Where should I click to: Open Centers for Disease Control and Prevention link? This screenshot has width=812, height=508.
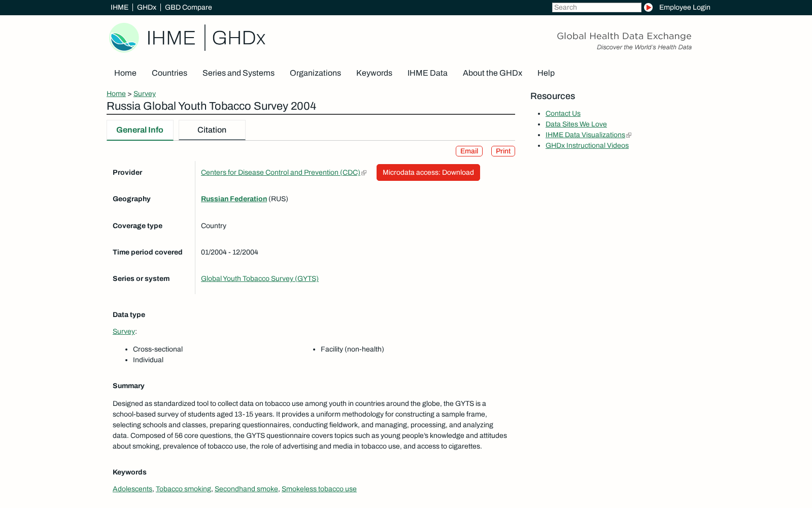[x=281, y=173]
